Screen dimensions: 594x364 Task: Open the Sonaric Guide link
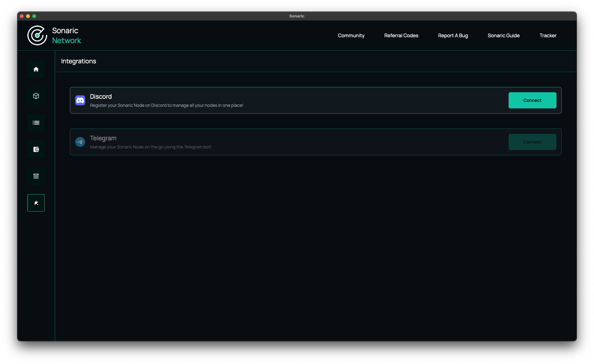[x=504, y=35]
